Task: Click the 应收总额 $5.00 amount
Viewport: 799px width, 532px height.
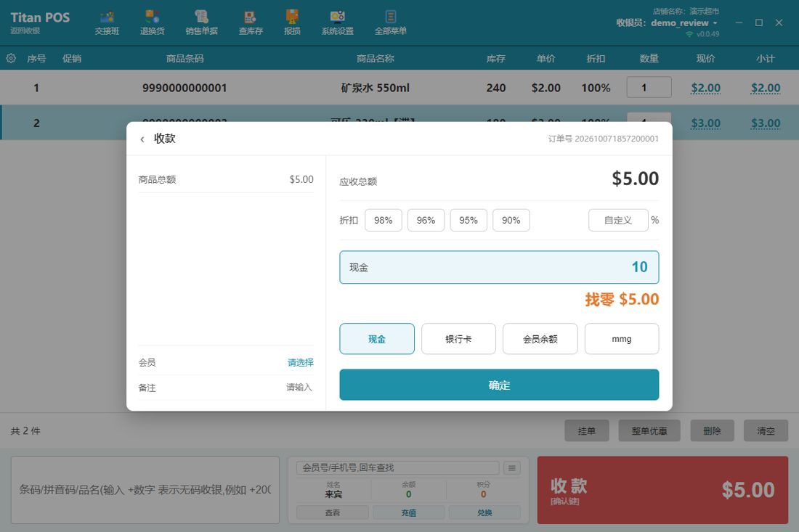Action: coord(636,179)
